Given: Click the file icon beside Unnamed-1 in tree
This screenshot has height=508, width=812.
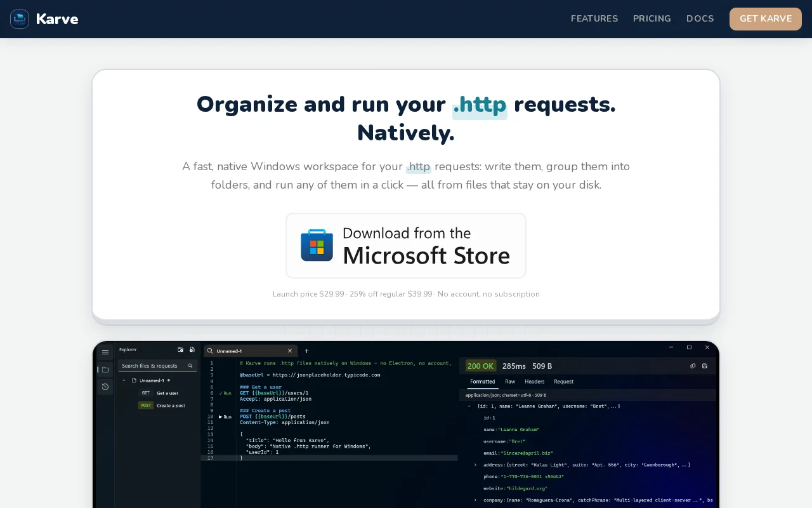Looking at the screenshot, I should (134, 380).
